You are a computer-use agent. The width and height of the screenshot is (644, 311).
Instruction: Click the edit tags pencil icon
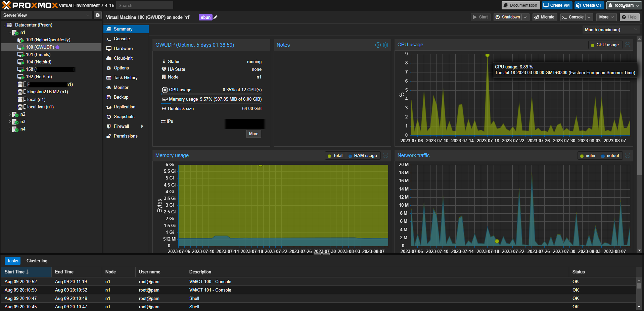click(x=216, y=17)
